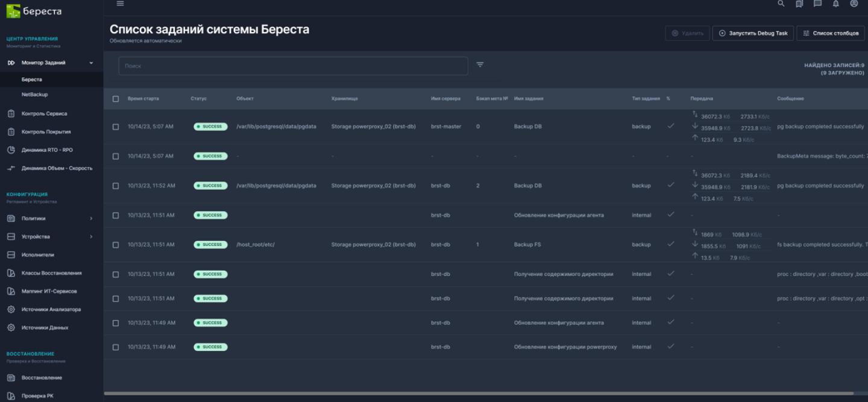The width and height of the screenshot is (868, 402).
Task: Click the disabled Удалить button
Action: pyautogui.click(x=687, y=33)
